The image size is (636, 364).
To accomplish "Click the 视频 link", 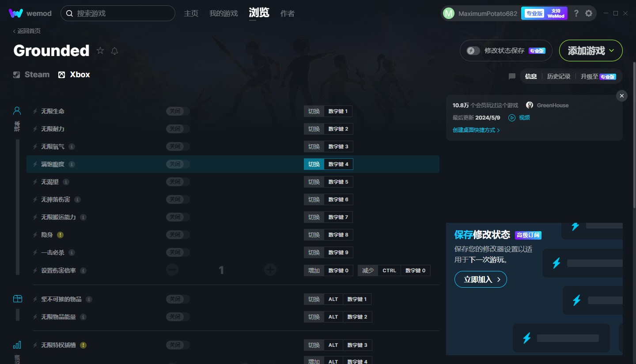I will (x=524, y=118).
